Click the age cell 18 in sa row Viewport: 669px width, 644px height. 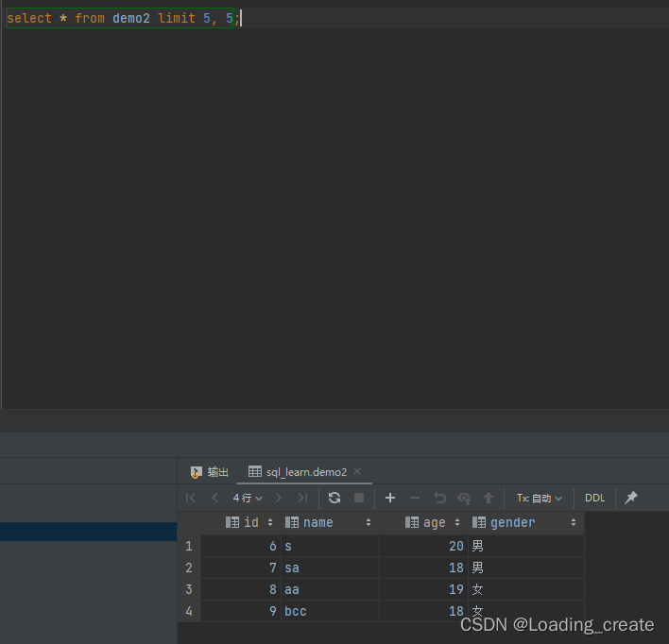pyautogui.click(x=423, y=568)
